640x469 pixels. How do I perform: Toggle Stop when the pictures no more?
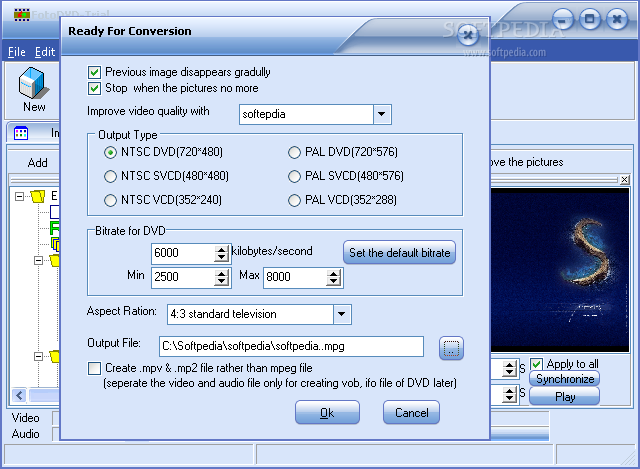coord(94,89)
